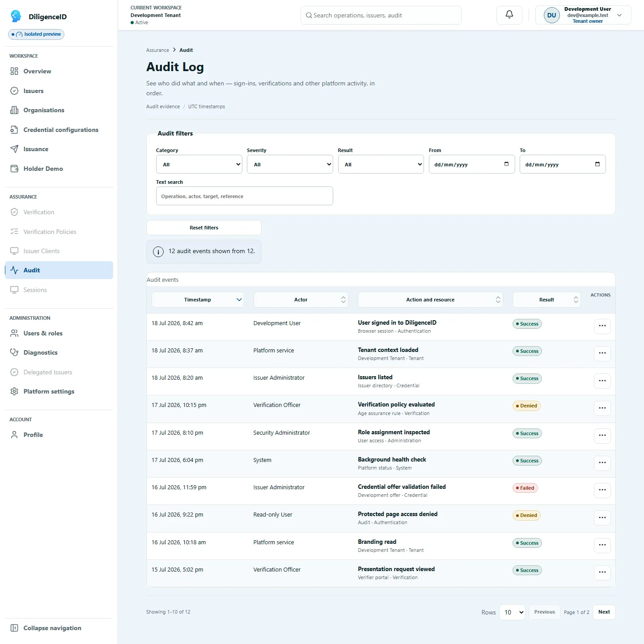This screenshot has width=644, height=644.
Task: Navigate to Users & roles
Action: click(59, 333)
